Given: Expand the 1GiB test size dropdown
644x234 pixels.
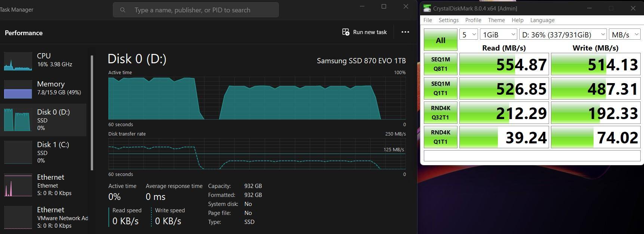Looking at the screenshot, I should 498,35.
